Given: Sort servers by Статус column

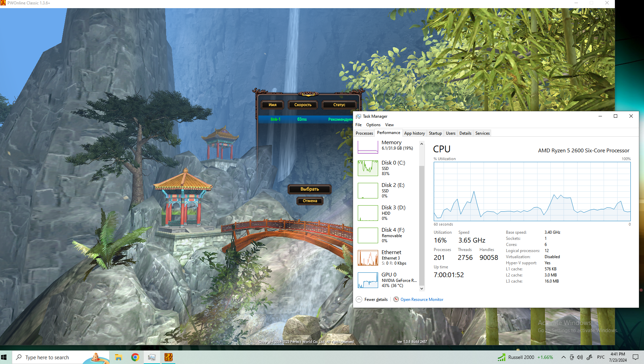Looking at the screenshot, I should pos(339,105).
